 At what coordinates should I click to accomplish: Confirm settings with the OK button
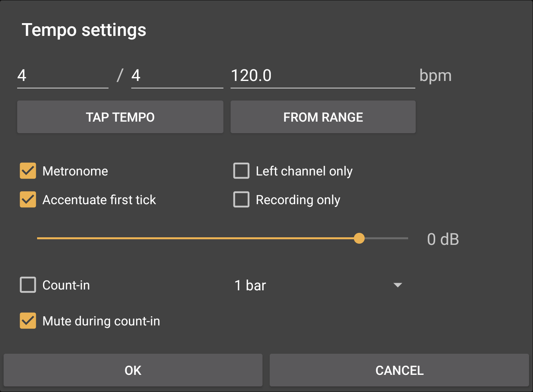[133, 370]
